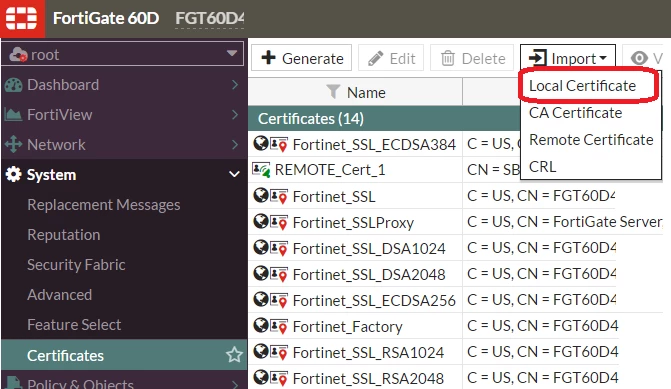Click the Name column filter icon
Screen dimensions: 671x389
point(333,91)
